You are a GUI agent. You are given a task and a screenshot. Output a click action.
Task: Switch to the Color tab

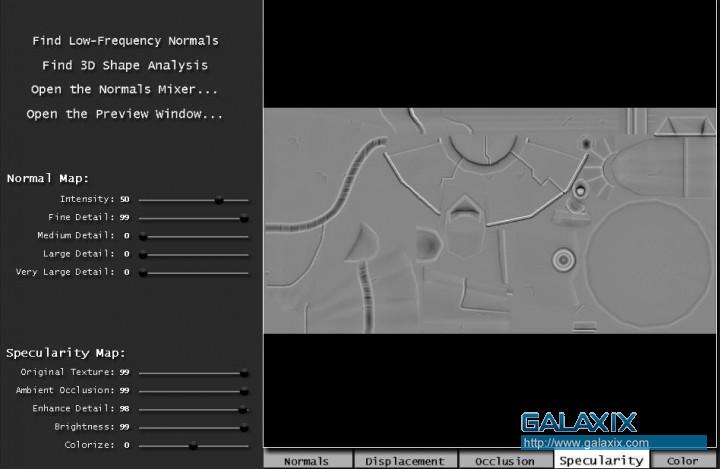(683, 461)
